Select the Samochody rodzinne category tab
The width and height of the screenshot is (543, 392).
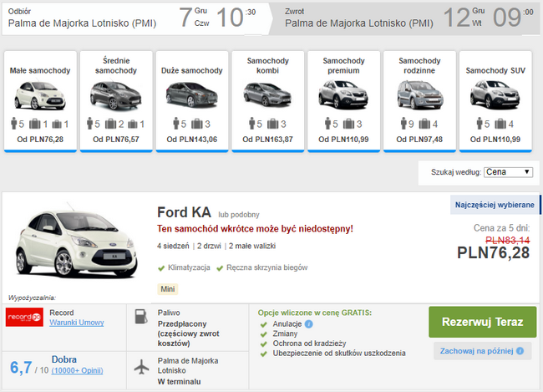click(x=419, y=101)
